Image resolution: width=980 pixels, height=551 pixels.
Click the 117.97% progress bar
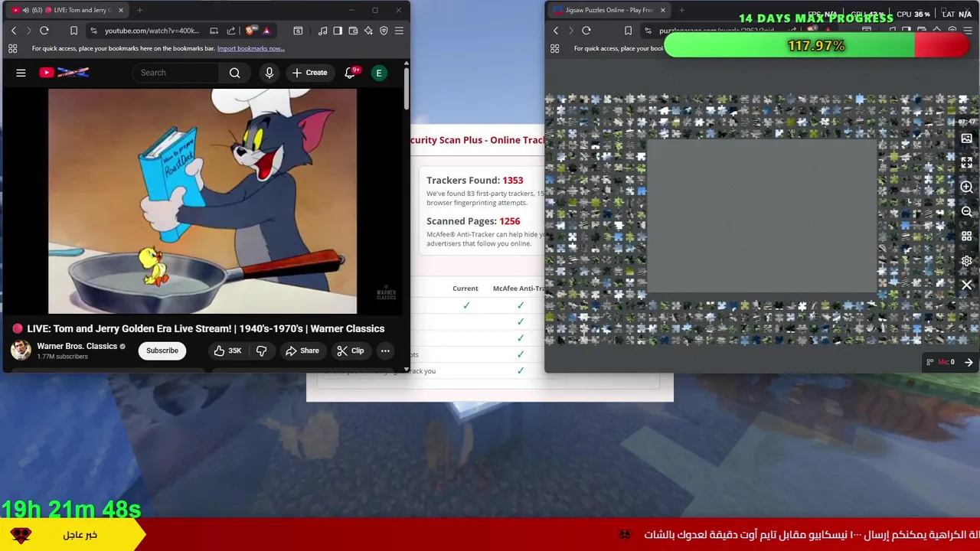tap(817, 46)
